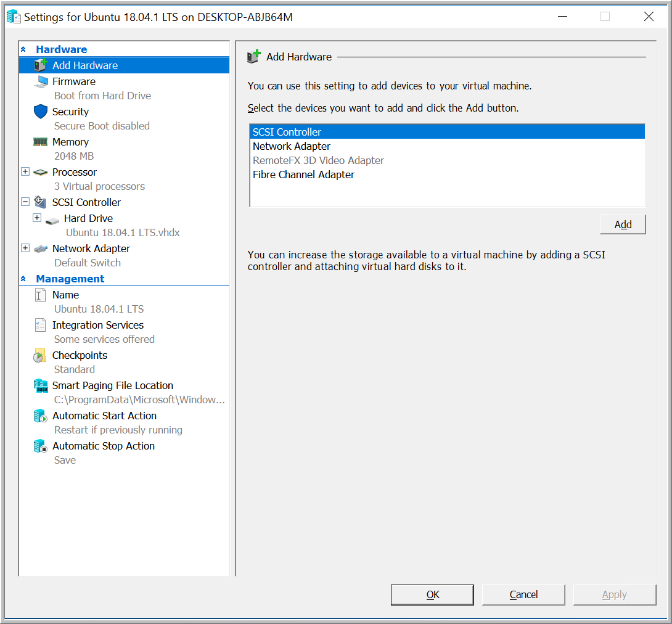Click the 'Save' stop action subtext
The height and width of the screenshot is (624, 672).
point(65,460)
